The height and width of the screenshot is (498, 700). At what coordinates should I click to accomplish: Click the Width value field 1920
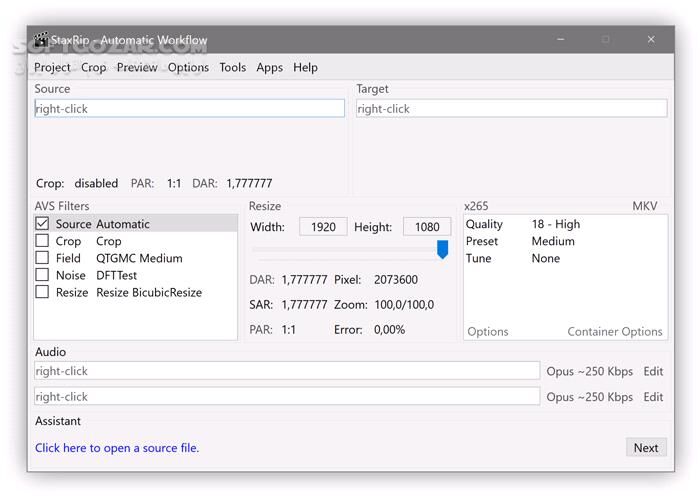pos(323,227)
